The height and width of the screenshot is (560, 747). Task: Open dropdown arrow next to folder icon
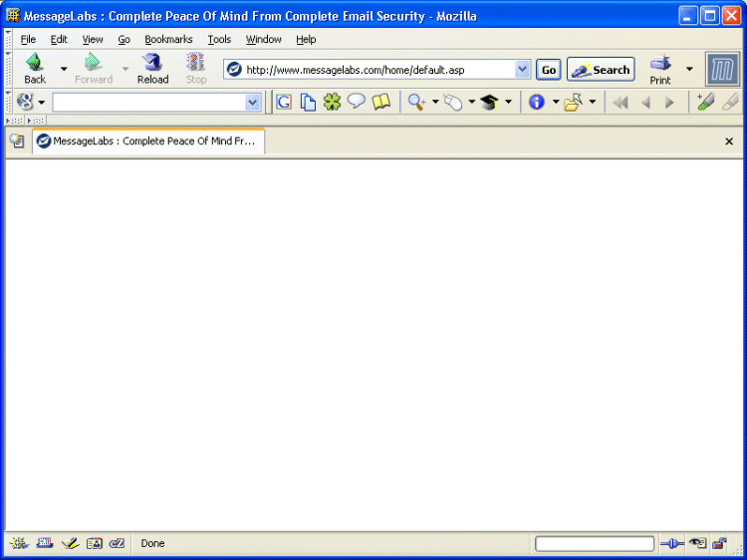[x=593, y=102]
